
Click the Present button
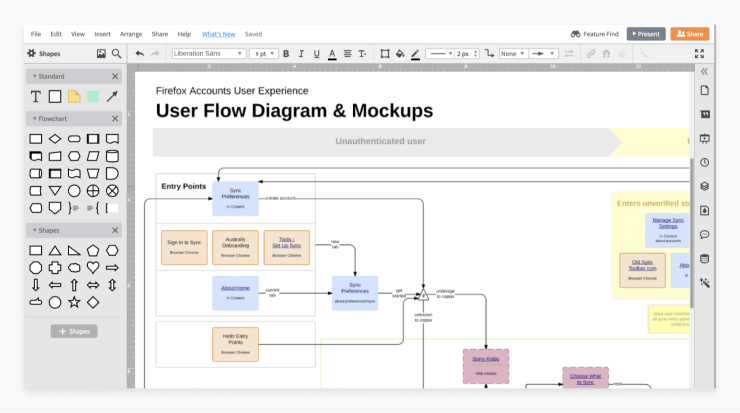[646, 34]
